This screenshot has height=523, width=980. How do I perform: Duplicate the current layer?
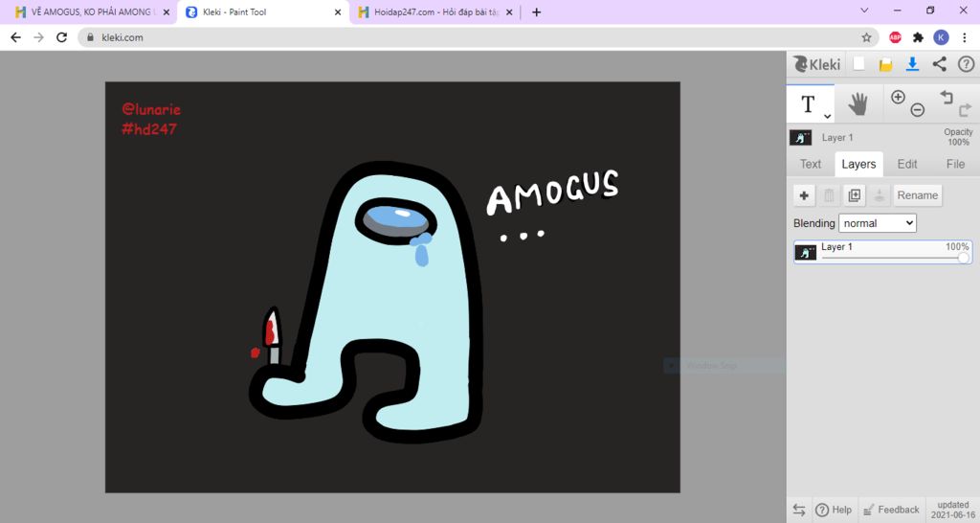[x=854, y=195]
